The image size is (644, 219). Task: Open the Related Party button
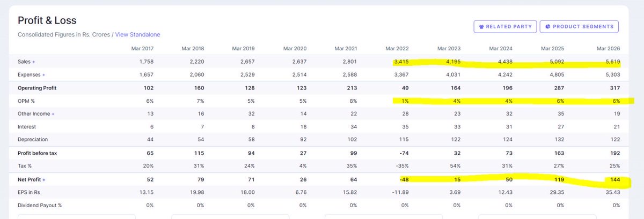[505, 26]
